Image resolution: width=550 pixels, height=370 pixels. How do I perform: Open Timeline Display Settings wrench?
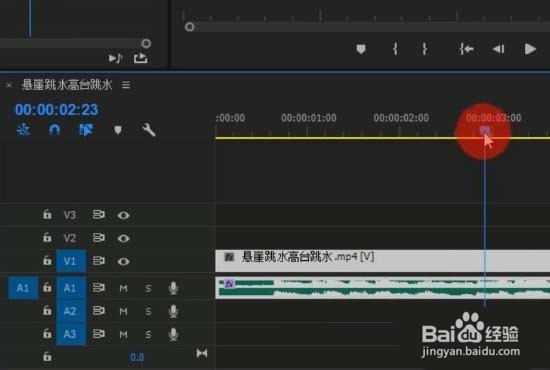[149, 130]
